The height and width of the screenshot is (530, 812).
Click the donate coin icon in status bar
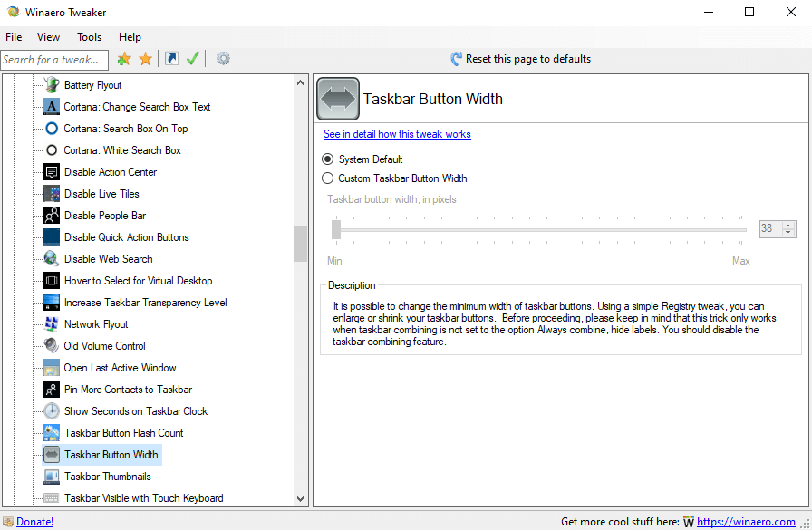(x=8, y=522)
